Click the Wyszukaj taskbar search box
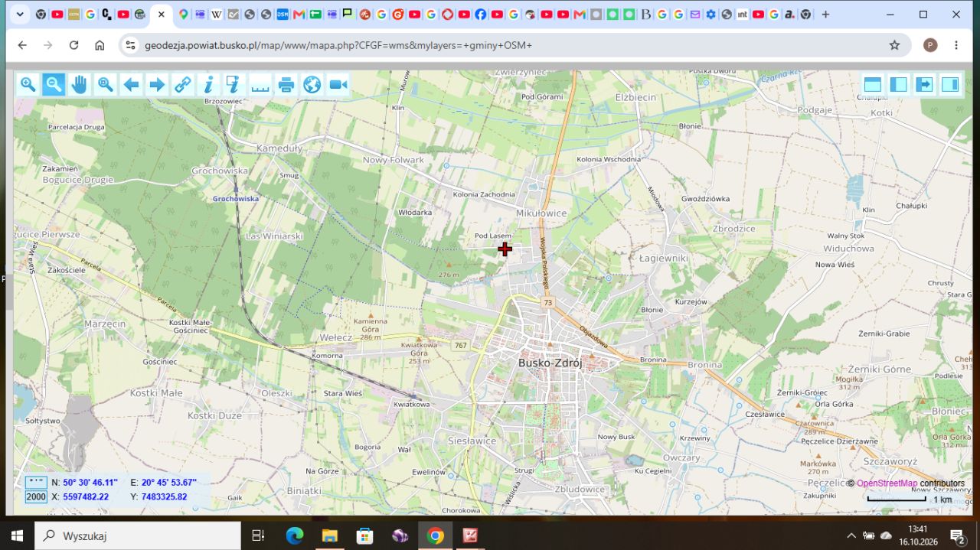The image size is (980, 550). tap(138, 535)
